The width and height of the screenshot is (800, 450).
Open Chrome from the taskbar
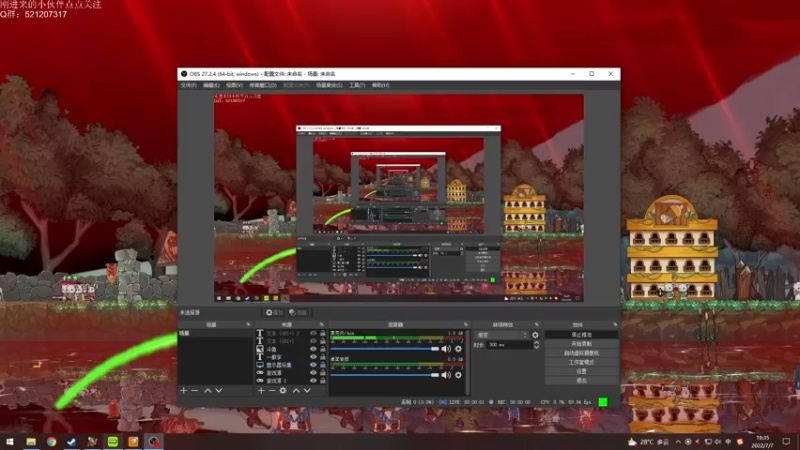click(x=52, y=441)
